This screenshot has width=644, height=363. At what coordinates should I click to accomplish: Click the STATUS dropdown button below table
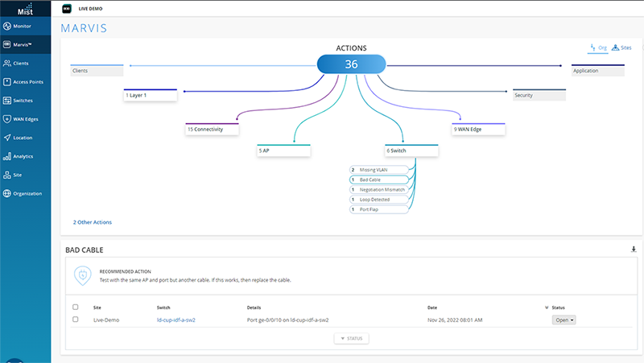[x=350, y=338]
